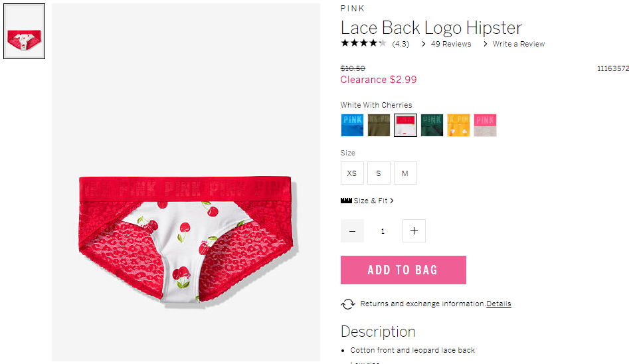Click the quantity input field
Image resolution: width=629 pixels, height=364 pixels.
tap(383, 230)
